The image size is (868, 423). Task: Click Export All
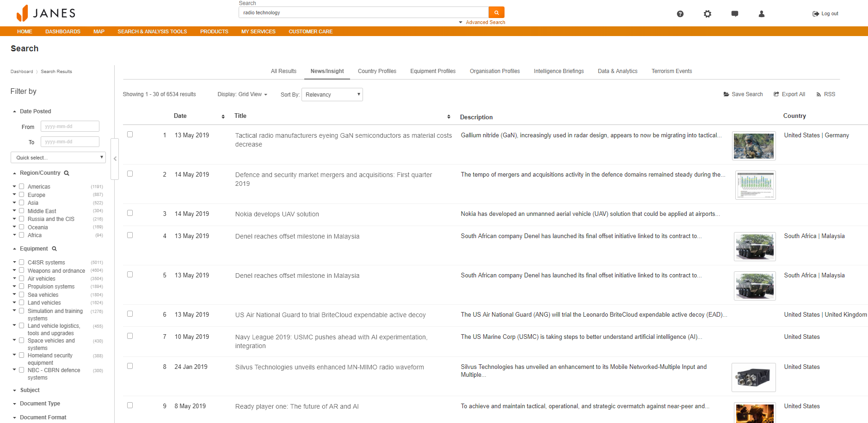[789, 94]
